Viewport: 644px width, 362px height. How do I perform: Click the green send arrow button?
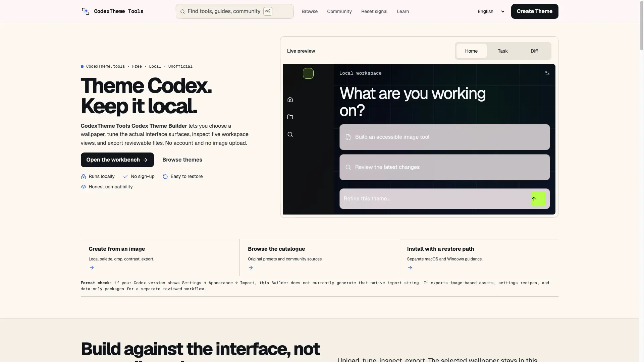[x=538, y=199]
